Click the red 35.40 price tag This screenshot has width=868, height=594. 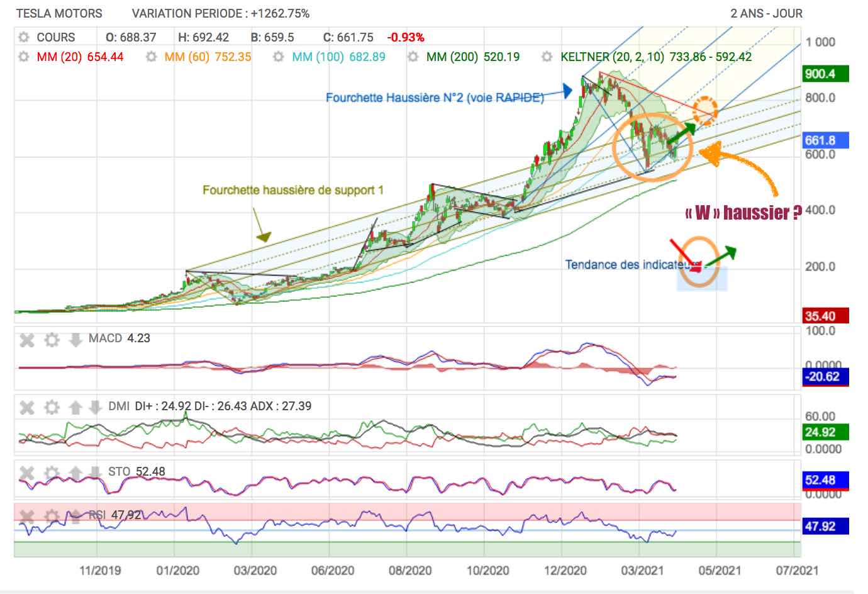tap(826, 316)
